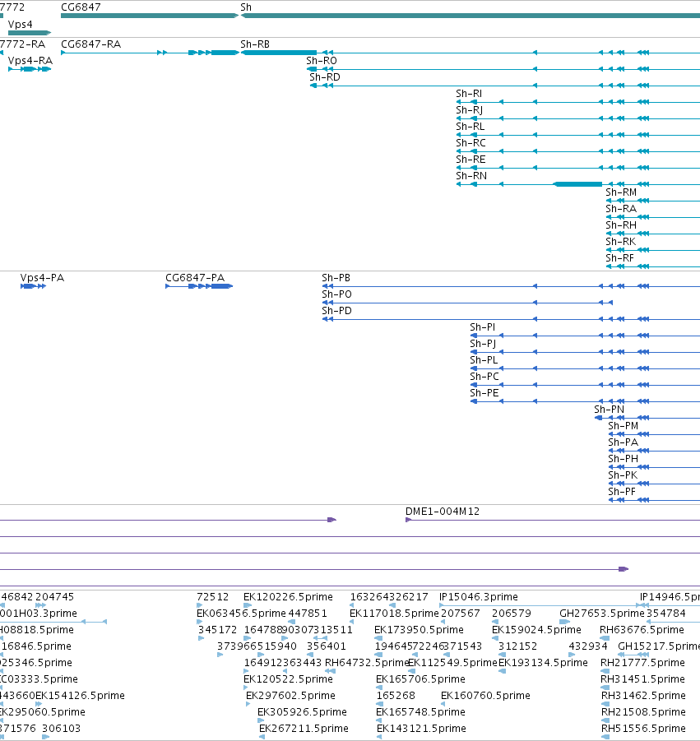
Task: Select the Vps4 gene label
Action: 21,24
